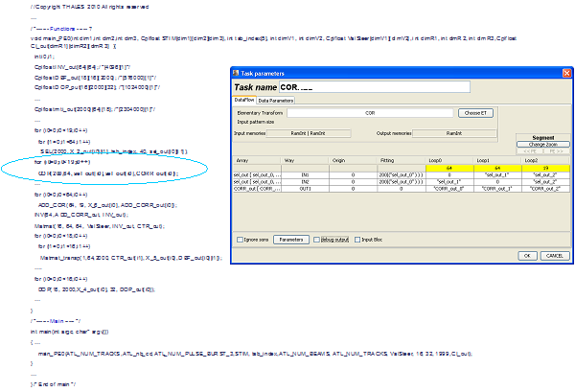Select the CORR_out row in Array column
The image size is (575, 392).
tap(257, 188)
